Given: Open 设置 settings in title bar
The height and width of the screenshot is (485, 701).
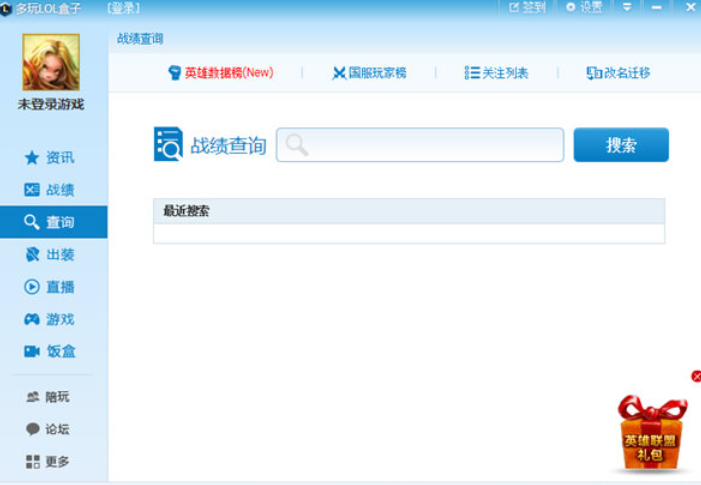Looking at the screenshot, I should 584,7.
